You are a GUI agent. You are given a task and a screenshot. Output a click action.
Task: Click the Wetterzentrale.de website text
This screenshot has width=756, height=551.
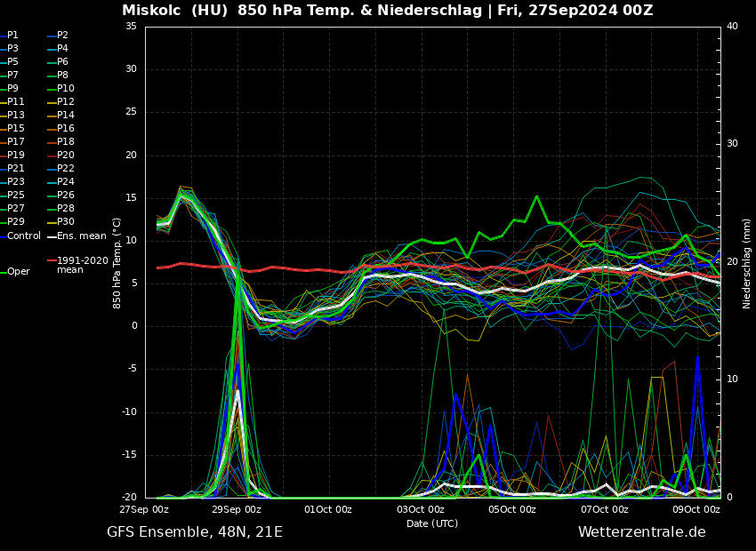tap(641, 532)
